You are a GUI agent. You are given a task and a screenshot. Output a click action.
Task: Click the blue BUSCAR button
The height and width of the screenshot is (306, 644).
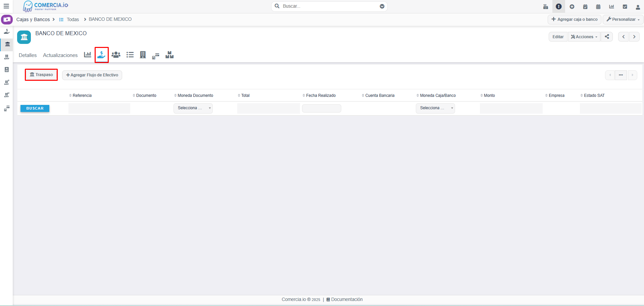[35, 108]
